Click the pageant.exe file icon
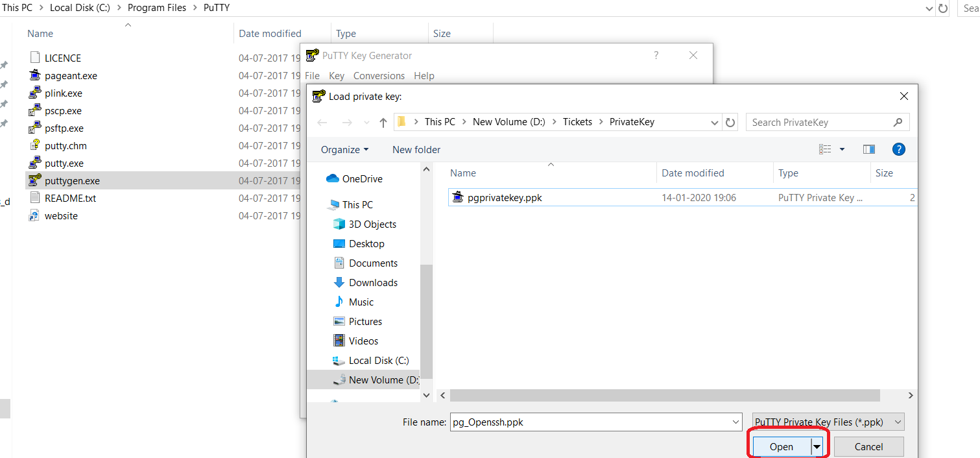Image resolution: width=980 pixels, height=458 pixels. 35,76
